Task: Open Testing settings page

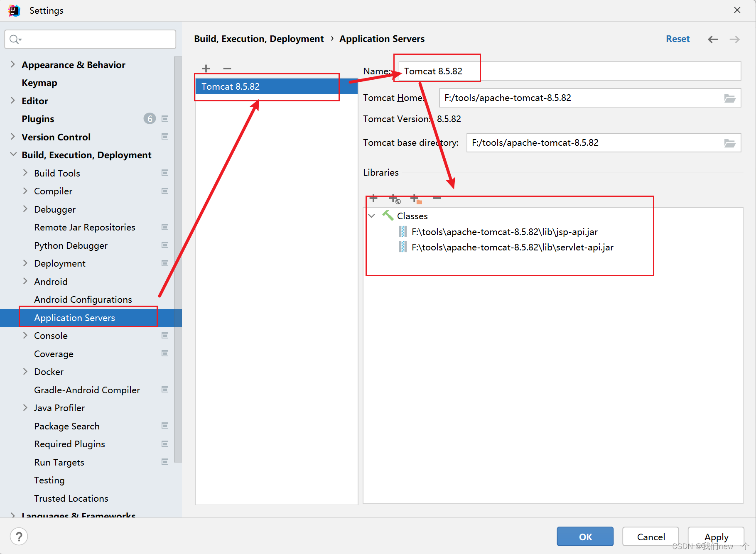Action: [49, 480]
